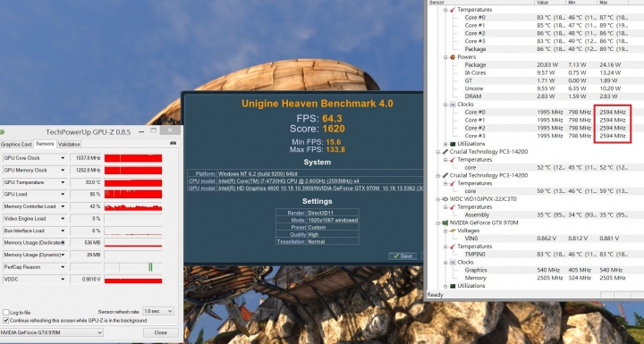The width and height of the screenshot is (644, 344).
Task: Open the GPU Core Clock sensor dropdown
Action: click(63, 158)
